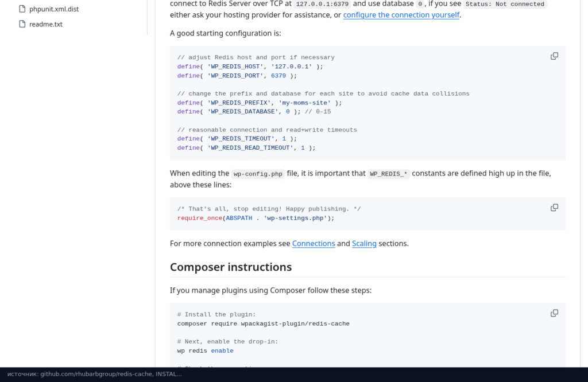
Task: Click the "That's all, stop editing!" comment
Action: 269,209
